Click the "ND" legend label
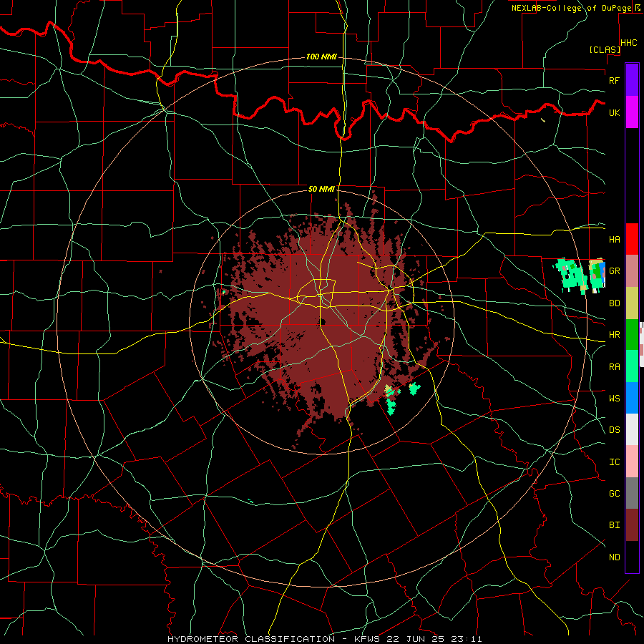644x644 pixels. pos(614,557)
